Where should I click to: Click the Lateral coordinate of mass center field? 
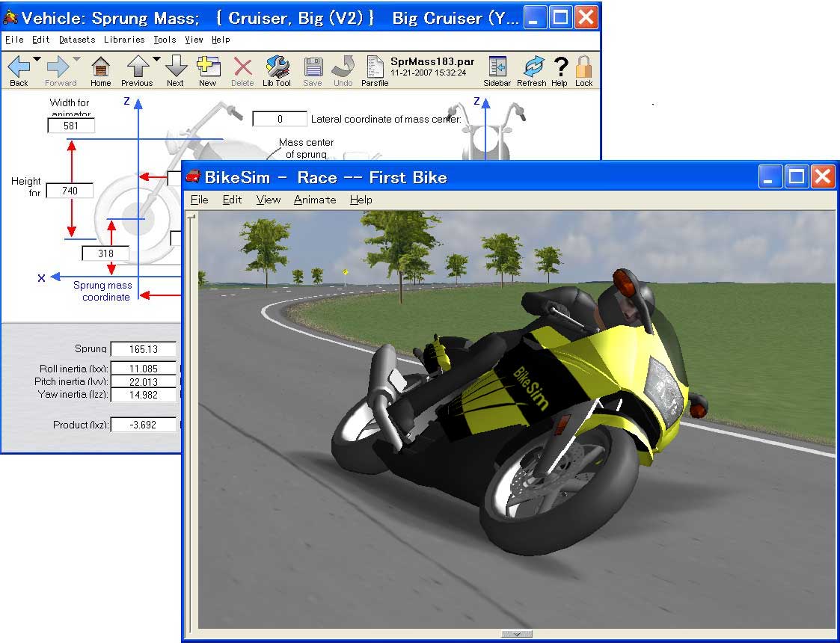[280, 119]
